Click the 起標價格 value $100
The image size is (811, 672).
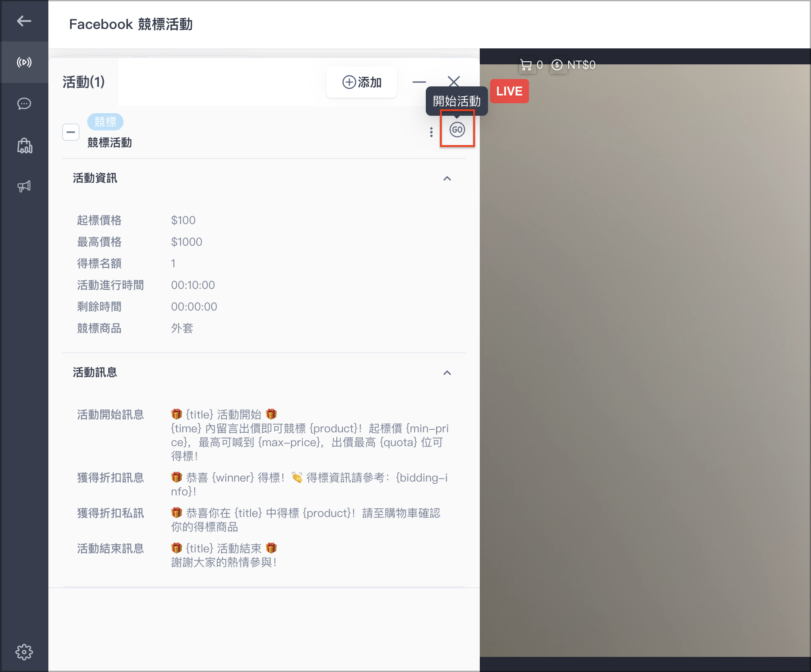pyautogui.click(x=183, y=220)
